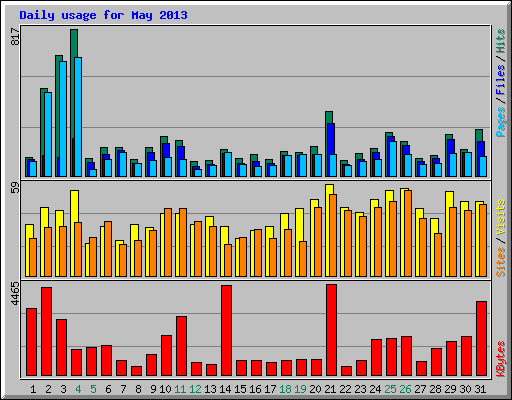Click day 14 on the x-axis

(x=225, y=389)
